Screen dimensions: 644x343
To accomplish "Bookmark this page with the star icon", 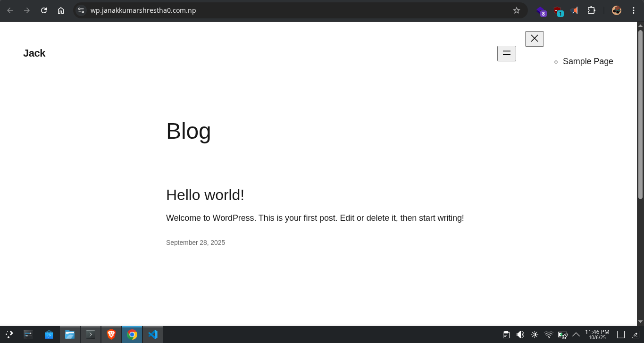I will pyautogui.click(x=516, y=10).
